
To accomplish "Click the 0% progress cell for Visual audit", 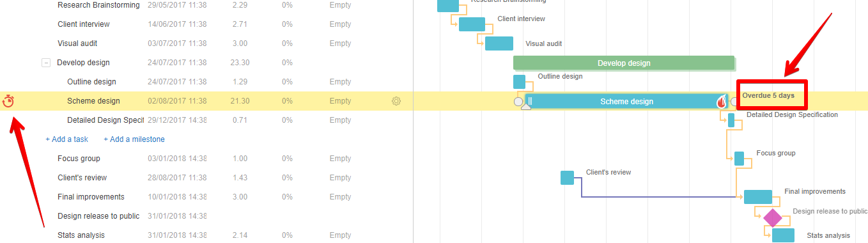I will (287, 43).
